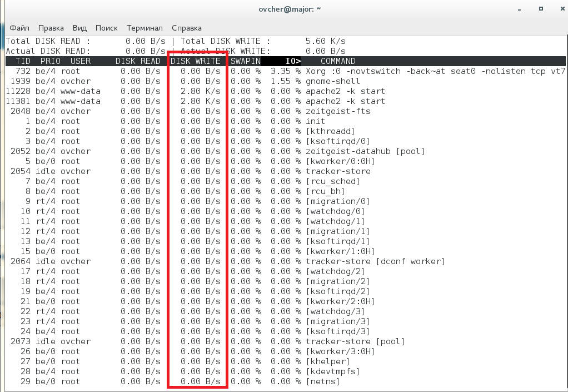Screen dimensions: 568x392
Task: Select the init process row
Action: (x=286, y=121)
